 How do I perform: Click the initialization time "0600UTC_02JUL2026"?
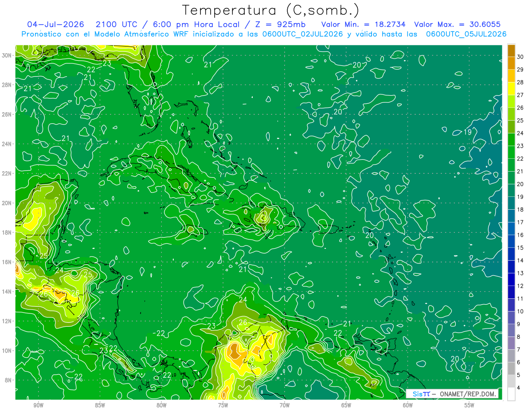click(302, 34)
